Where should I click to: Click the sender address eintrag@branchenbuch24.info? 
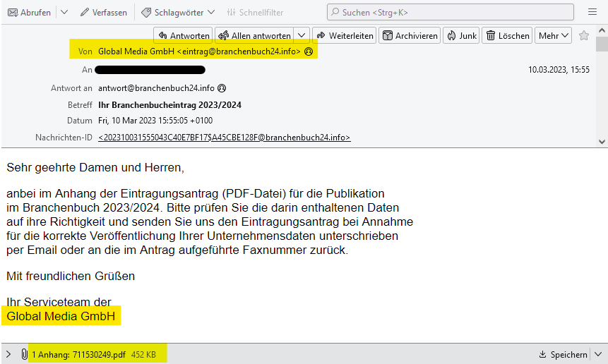pyautogui.click(x=239, y=51)
